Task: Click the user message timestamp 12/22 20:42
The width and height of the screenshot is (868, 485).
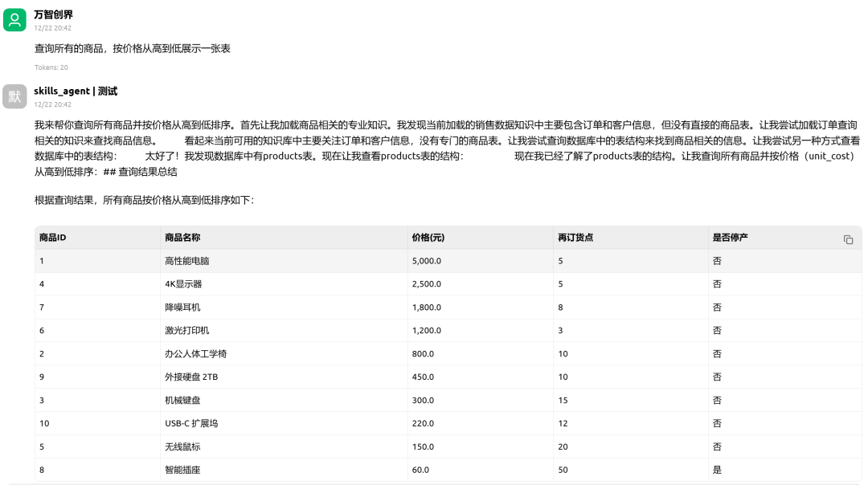Action: click(x=52, y=28)
